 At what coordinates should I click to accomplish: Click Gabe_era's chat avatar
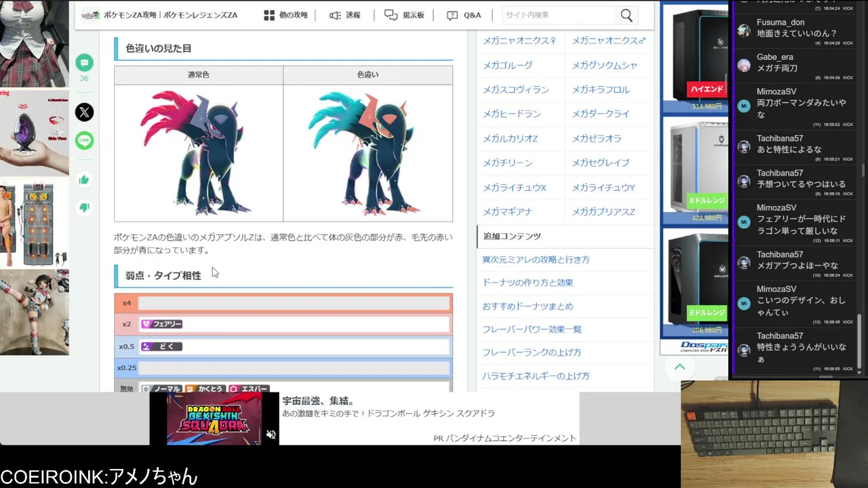click(x=744, y=65)
